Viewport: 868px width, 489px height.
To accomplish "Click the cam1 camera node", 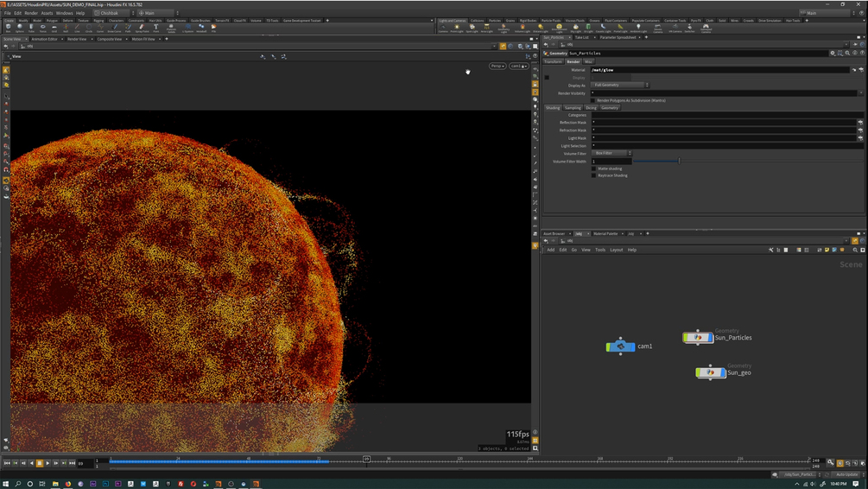I will point(620,346).
